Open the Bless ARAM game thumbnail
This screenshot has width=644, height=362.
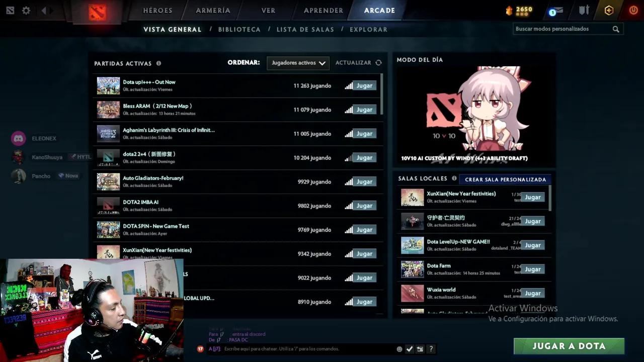(108, 110)
